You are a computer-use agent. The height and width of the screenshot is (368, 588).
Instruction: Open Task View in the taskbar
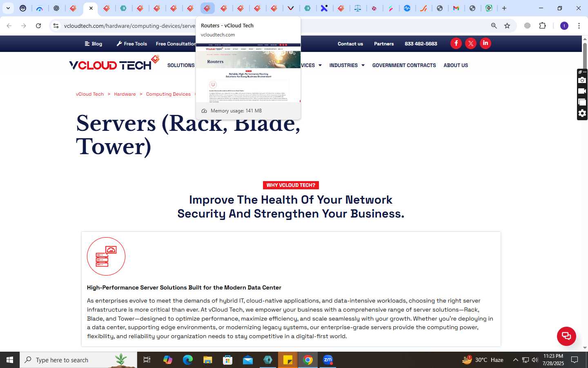(147, 360)
